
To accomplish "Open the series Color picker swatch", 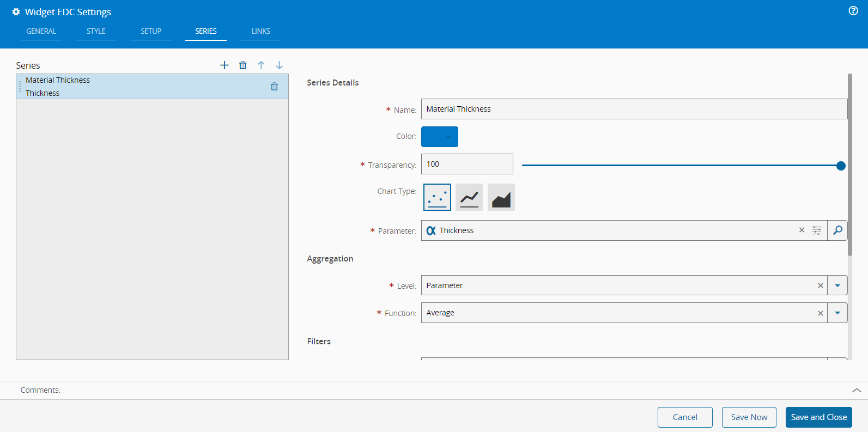I will tap(440, 137).
